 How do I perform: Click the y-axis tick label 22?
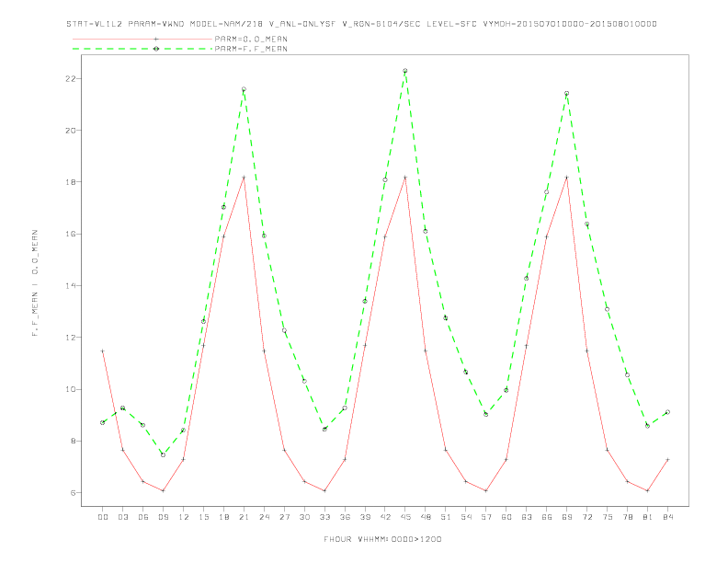pyautogui.click(x=71, y=78)
